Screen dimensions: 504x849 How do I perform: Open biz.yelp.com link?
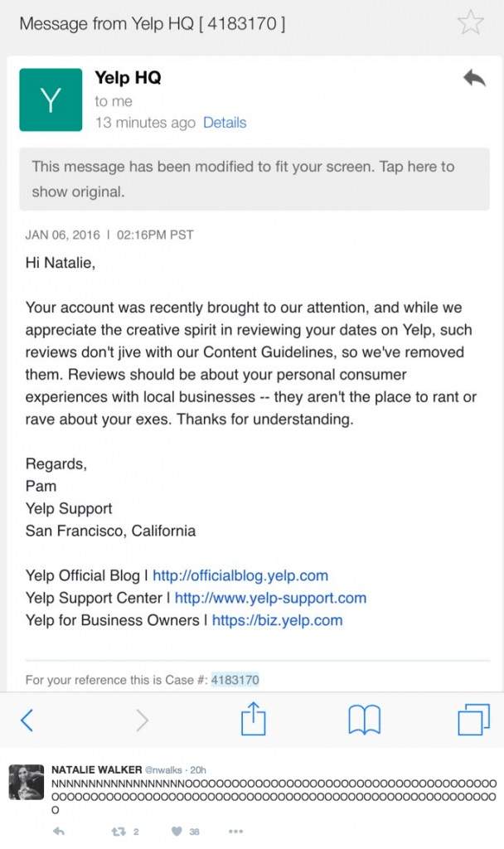tap(277, 620)
